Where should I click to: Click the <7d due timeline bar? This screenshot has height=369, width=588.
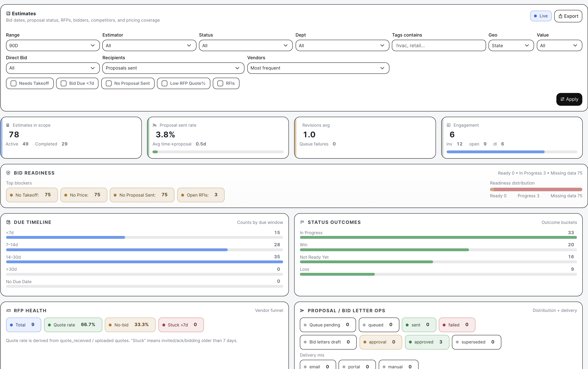(145, 237)
